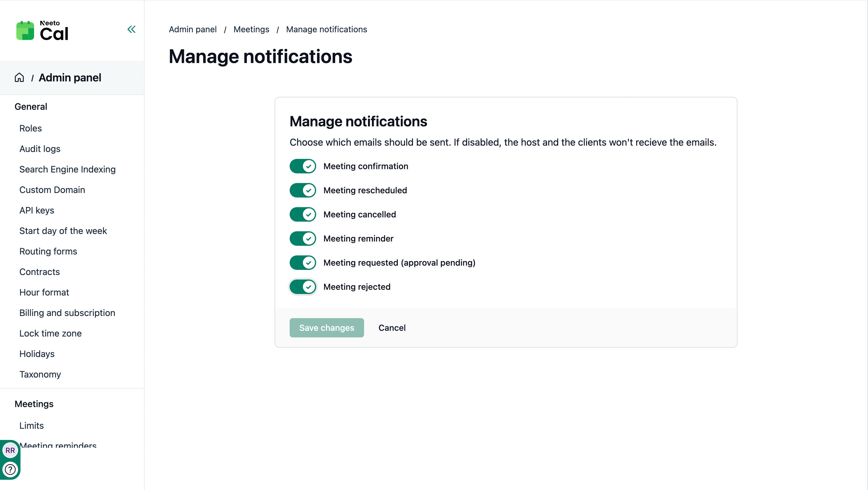Collapse the sidebar with double chevron

click(x=131, y=29)
